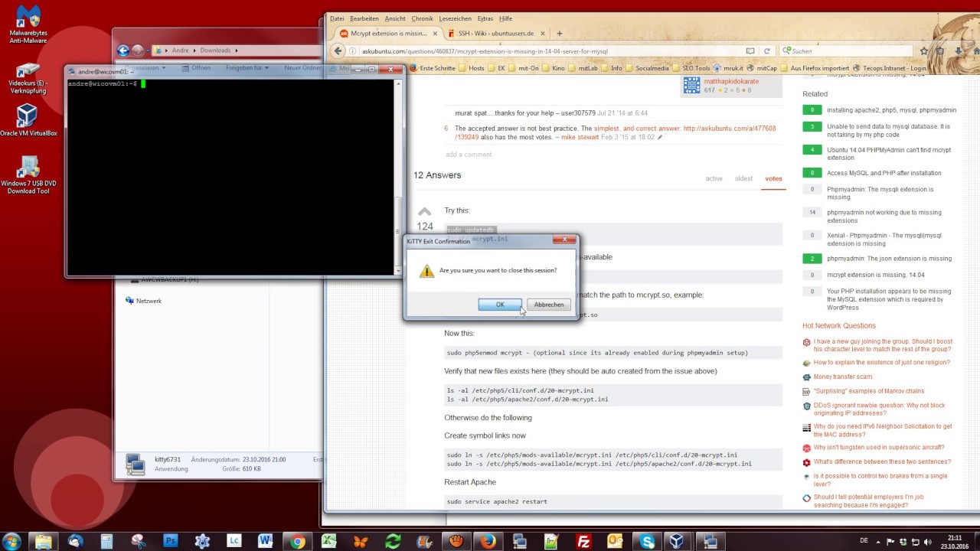Open 'Money transfer scam' hot question
The width and height of the screenshot is (980, 551).
click(x=842, y=377)
